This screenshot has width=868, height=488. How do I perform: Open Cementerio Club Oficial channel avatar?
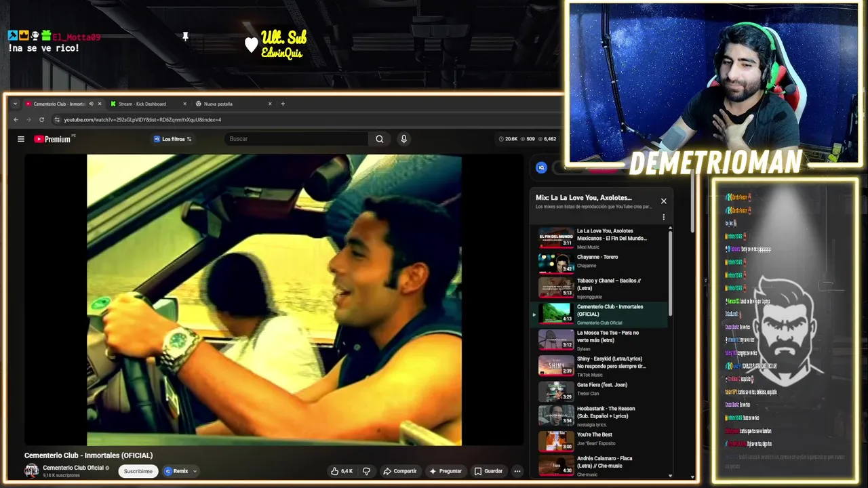click(x=32, y=471)
